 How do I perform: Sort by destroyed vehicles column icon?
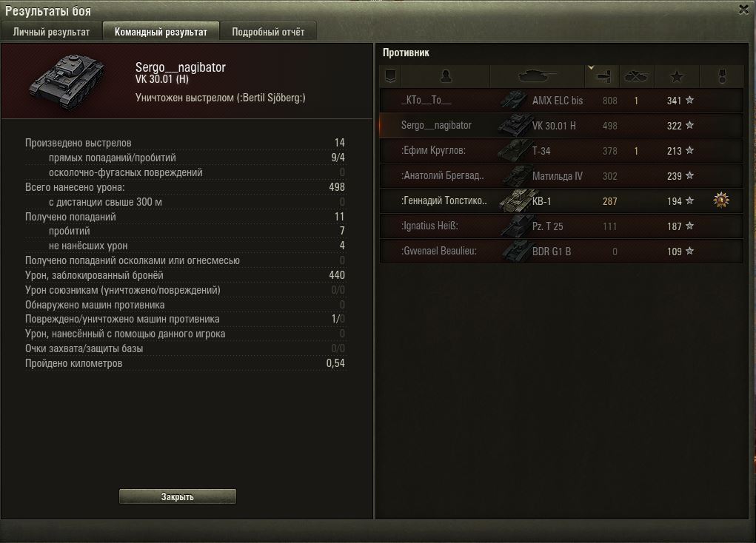(x=637, y=76)
